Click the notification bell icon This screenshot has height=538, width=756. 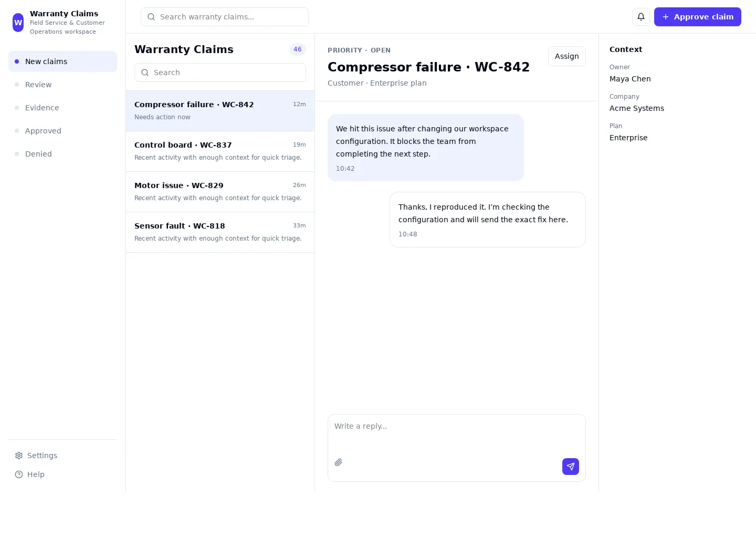click(641, 17)
